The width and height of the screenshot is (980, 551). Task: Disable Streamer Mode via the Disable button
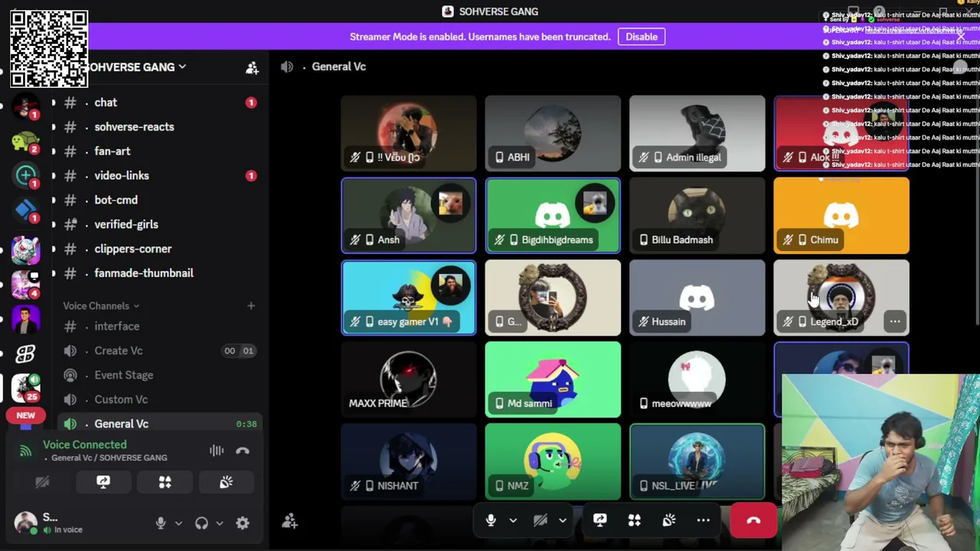(642, 37)
